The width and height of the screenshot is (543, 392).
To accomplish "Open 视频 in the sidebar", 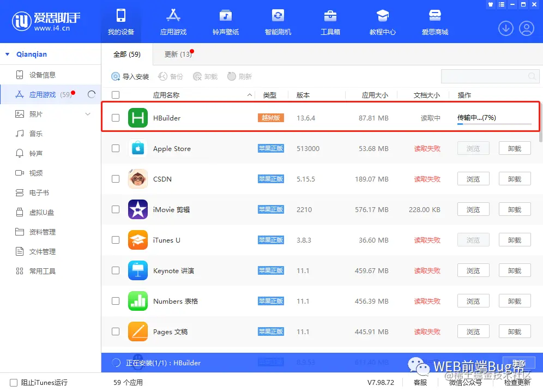I will [x=35, y=173].
